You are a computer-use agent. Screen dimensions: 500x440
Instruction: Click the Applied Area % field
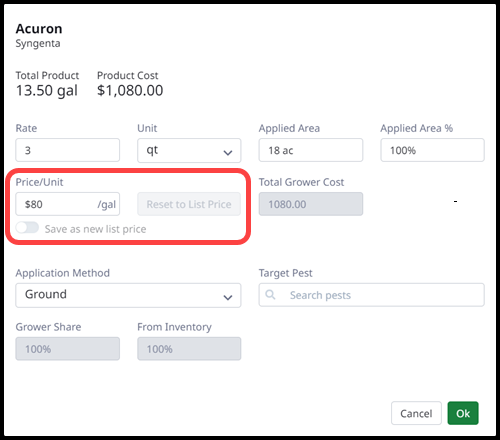[432, 150]
